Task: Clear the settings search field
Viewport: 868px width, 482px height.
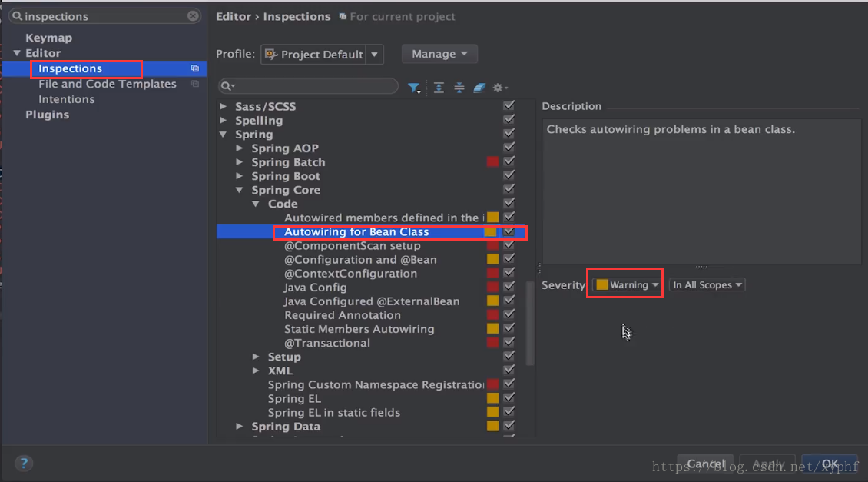Action: click(193, 16)
